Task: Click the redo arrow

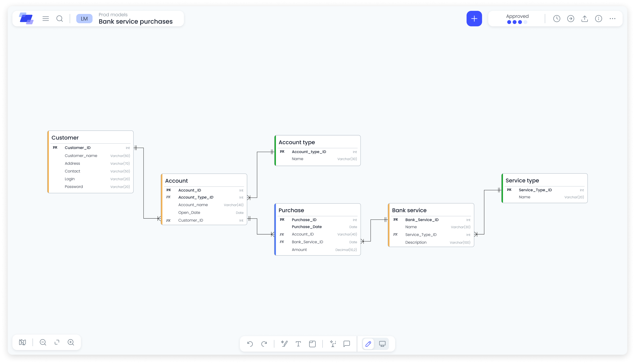Action: tap(264, 344)
